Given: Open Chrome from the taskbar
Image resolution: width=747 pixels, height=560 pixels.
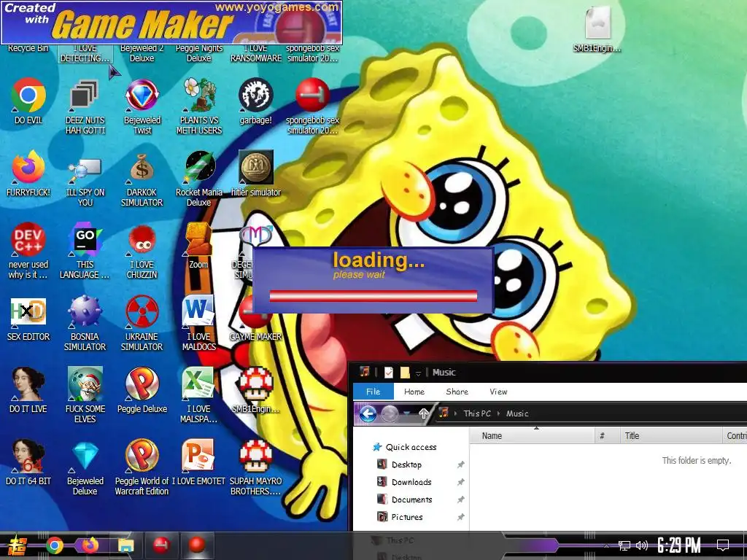Looking at the screenshot, I should (54, 545).
